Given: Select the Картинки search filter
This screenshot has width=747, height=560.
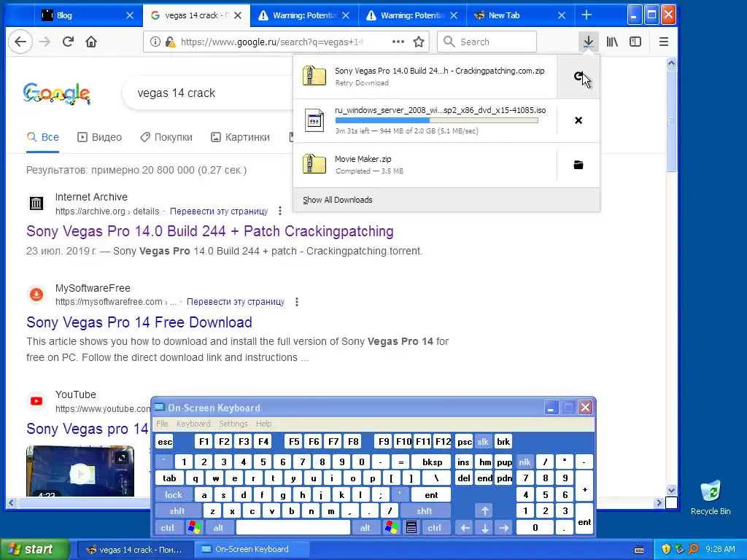Looking at the screenshot, I should click(x=240, y=137).
